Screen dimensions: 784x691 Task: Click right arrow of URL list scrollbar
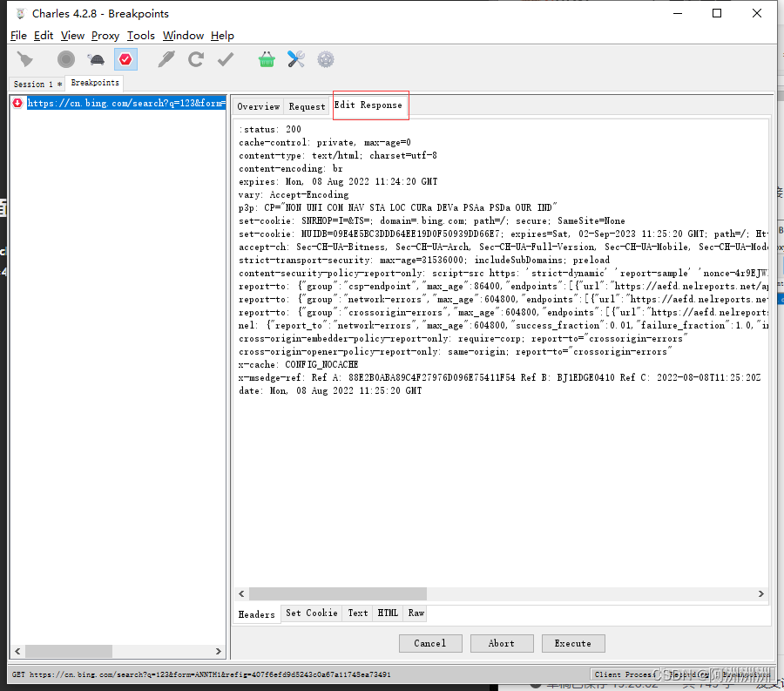[x=218, y=651]
